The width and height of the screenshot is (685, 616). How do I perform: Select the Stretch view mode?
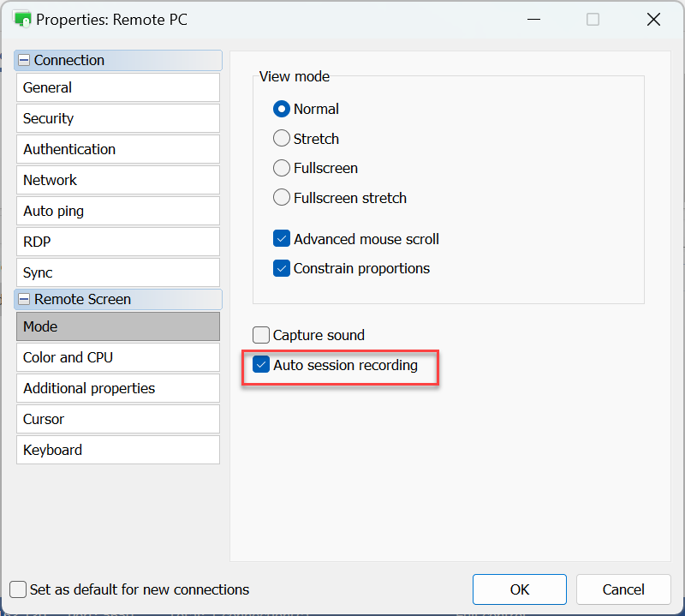(x=282, y=139)
